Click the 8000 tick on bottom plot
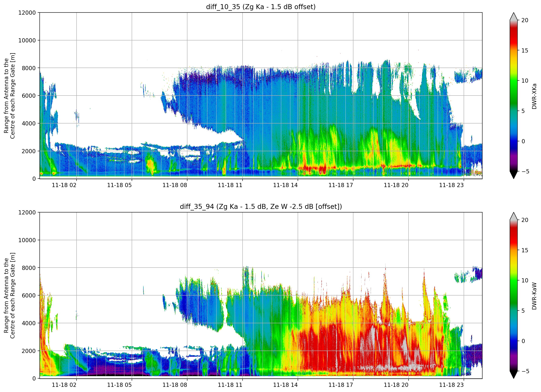The image size is (541, 392). (x=29, y=268)
